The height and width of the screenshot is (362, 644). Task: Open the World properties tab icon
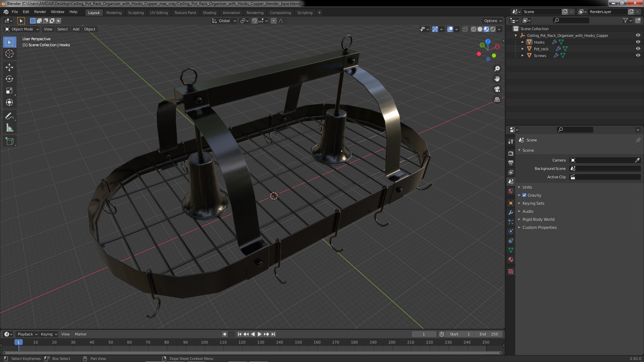pos(511,191)
